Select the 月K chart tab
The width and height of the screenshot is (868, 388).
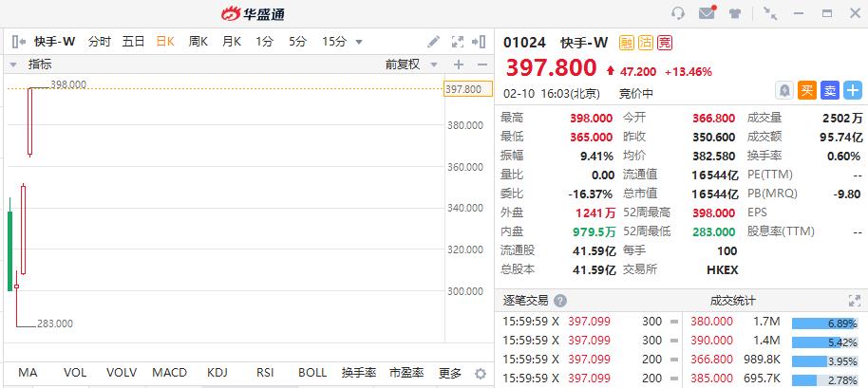click(232, 42)
